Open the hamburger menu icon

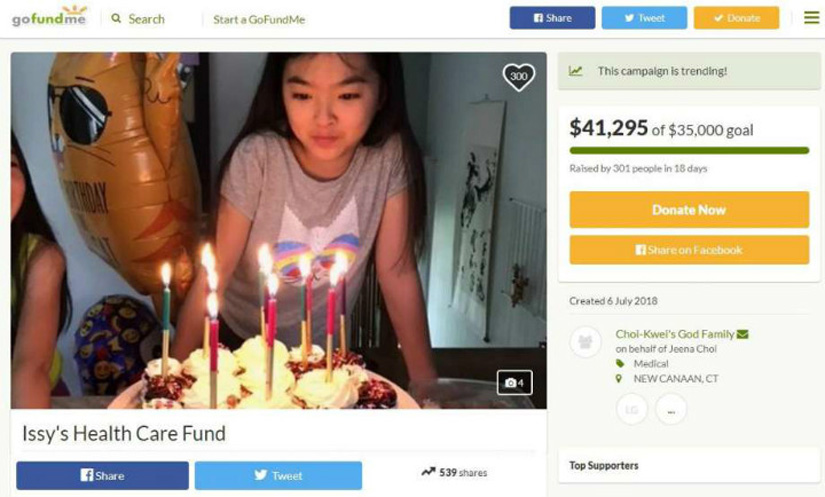tap(811, 18)
